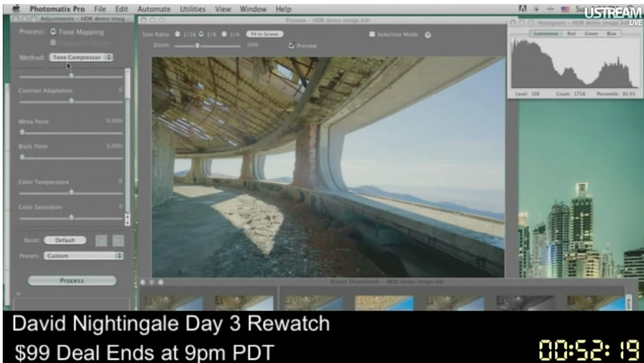Viewport: 644px width, 363px height.
Task: Switch histogram to the Green tab
Action: (x=591, y=33)
